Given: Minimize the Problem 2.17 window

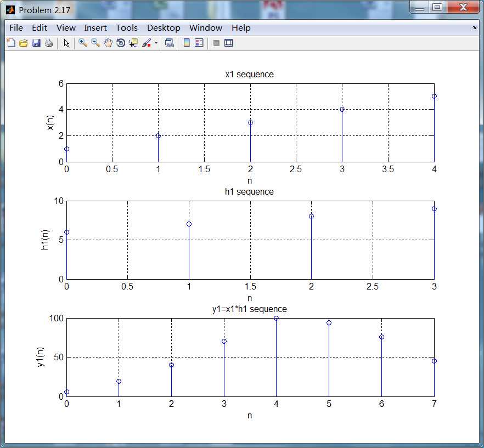Looking at the screenshot, I should [x=419, y=7].
